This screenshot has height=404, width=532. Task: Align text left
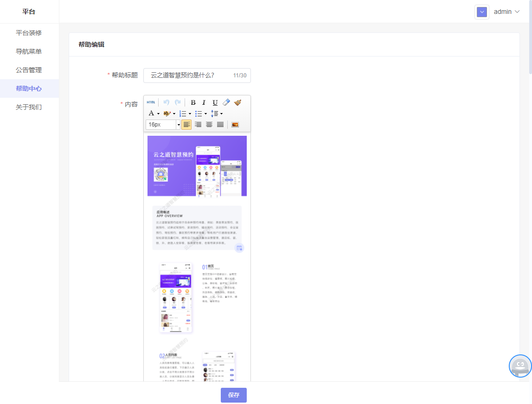point(186,125)
